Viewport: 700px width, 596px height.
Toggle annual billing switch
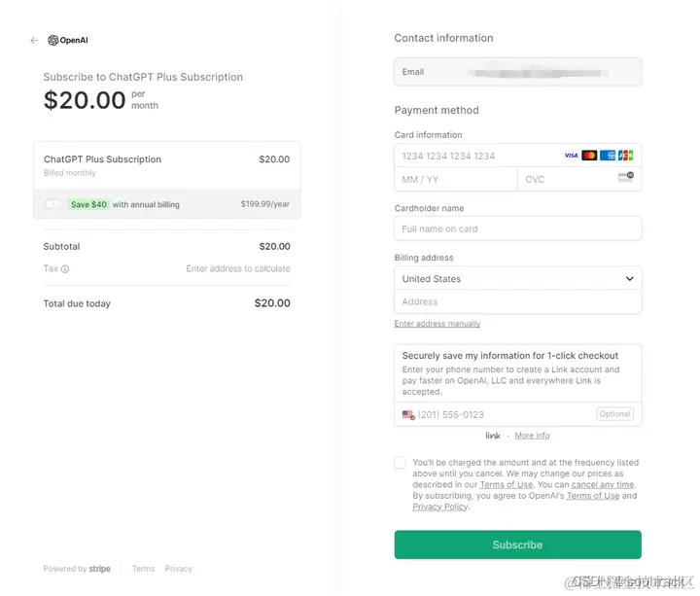(x=53, y=204)
